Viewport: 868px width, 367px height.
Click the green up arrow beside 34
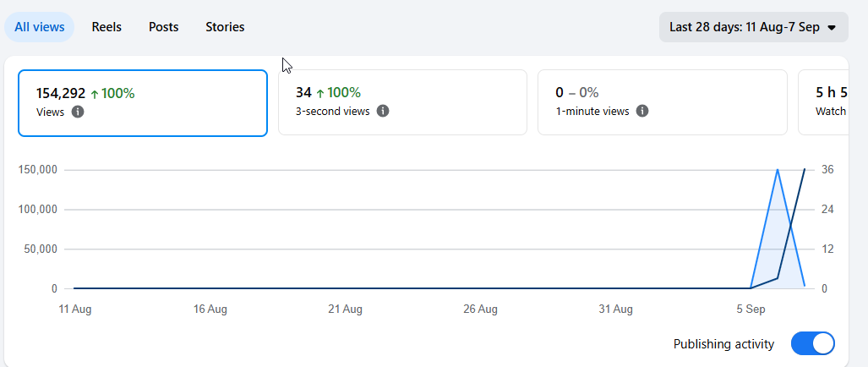pos(320,94)
